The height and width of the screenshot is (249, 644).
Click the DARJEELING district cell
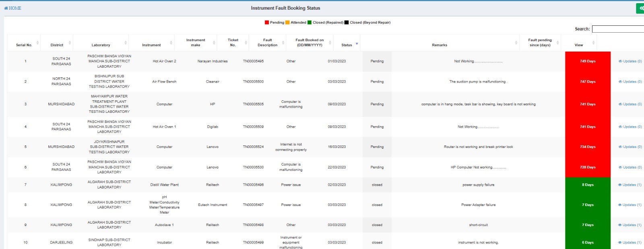click(x=61, y=243)
